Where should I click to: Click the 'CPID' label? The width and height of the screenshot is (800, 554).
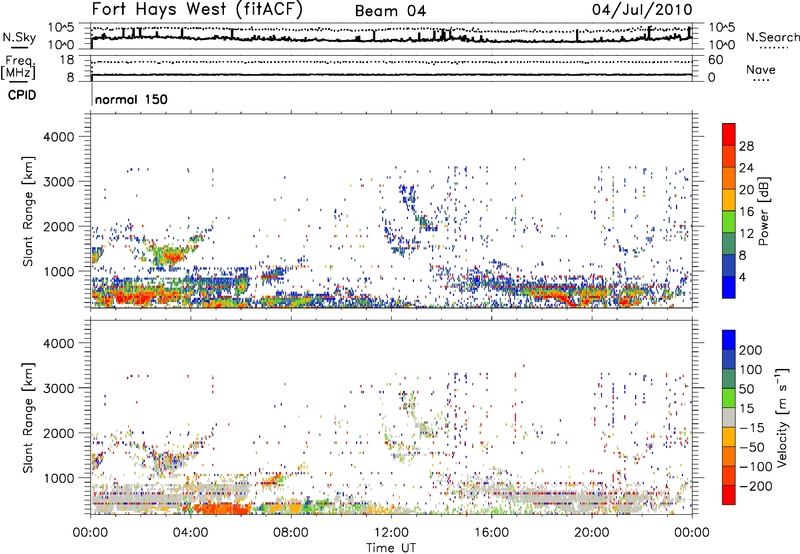[x=22, y=95]
